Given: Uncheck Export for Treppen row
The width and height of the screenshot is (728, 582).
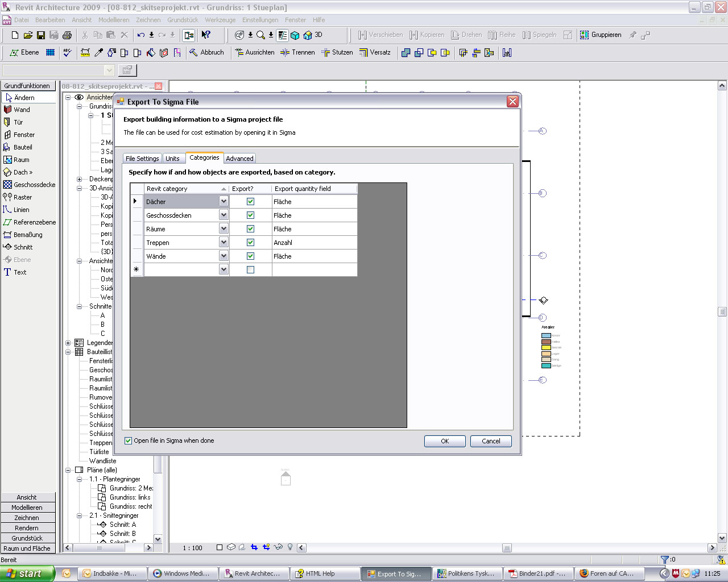Looking at the screenshot, I should [250, 243].
